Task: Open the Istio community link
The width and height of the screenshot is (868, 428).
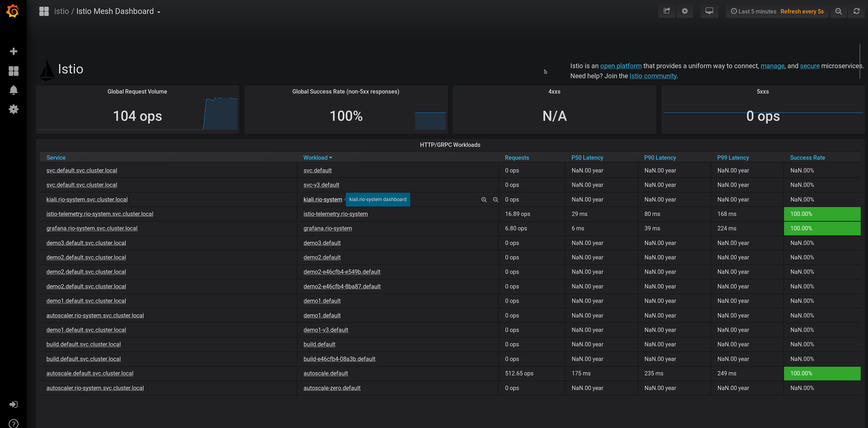Action: pos(653,76)
